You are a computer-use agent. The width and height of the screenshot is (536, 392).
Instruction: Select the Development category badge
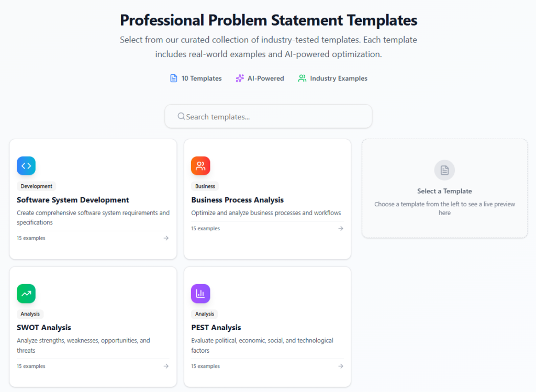[x=36, y=186]
